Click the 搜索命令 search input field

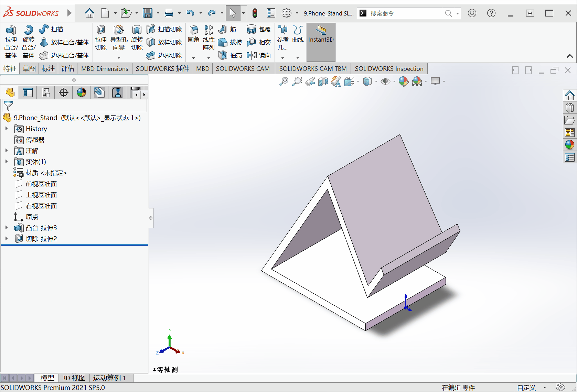coord(406,13)
